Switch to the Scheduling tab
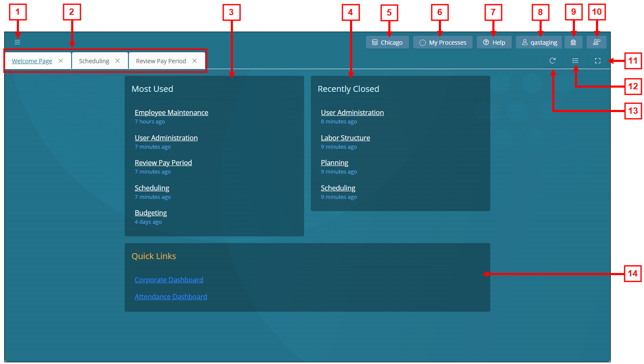The width and height of the screenshot is (644, 364). click(94, 60)
